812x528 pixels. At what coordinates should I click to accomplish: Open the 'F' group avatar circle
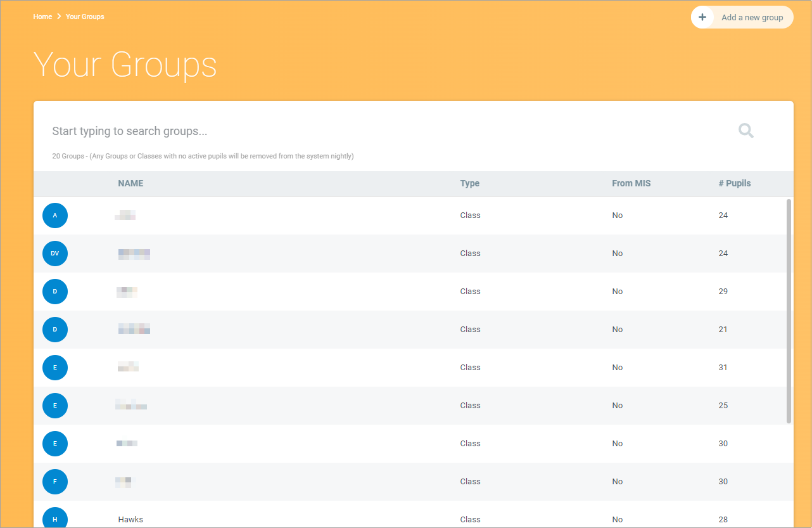pyautogui.click(x=55, y=482)
